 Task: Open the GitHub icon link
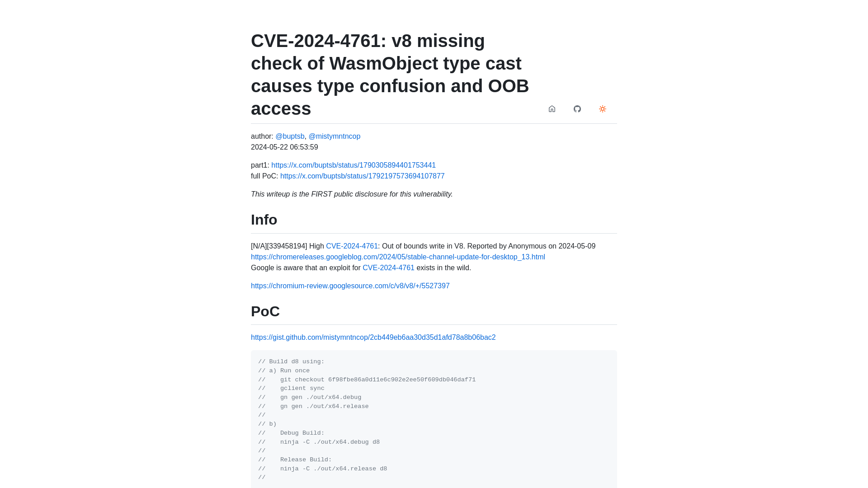(577, 108)
